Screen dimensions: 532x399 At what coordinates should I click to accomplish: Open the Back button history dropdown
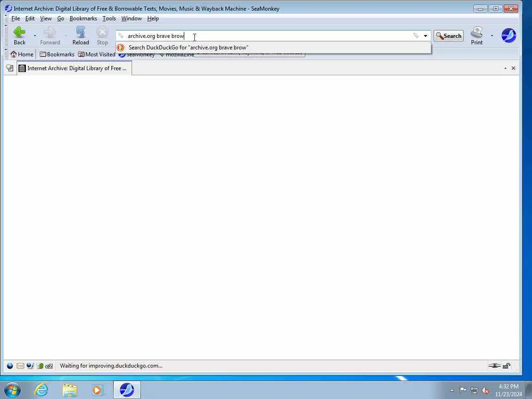pos(35,36)
